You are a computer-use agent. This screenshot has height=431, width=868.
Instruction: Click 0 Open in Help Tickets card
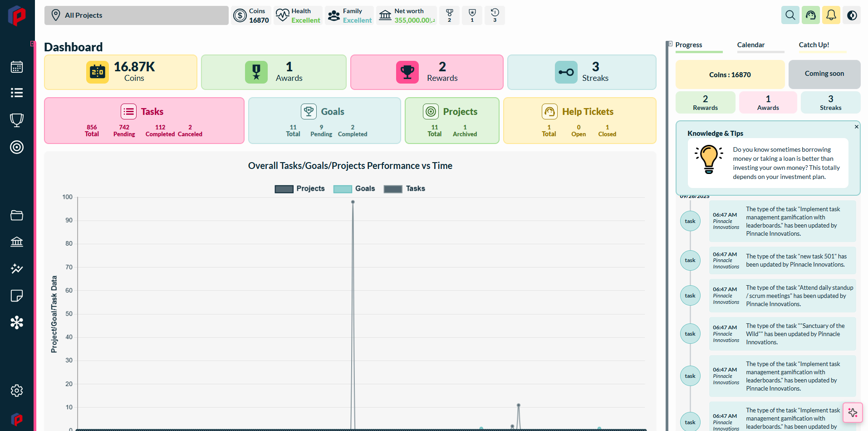[579, 131]
